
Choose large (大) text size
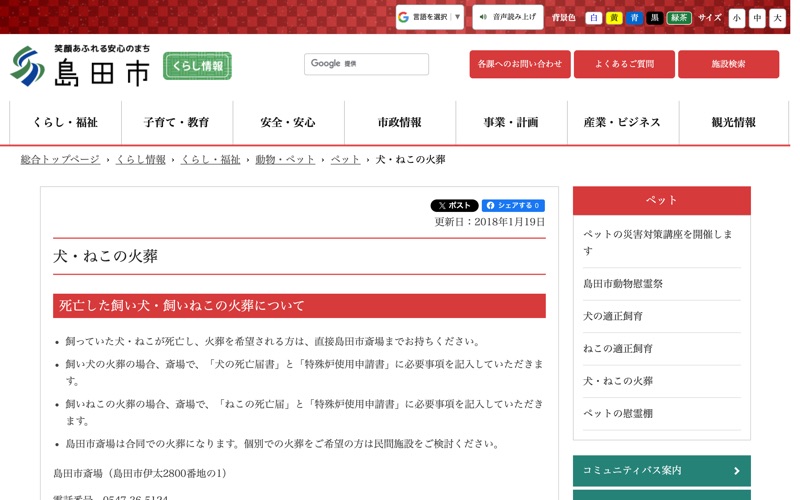(778, 18)
